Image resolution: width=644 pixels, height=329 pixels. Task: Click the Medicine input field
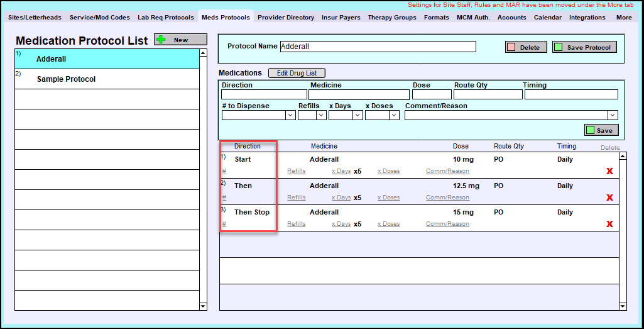click(x=358, y=94)
